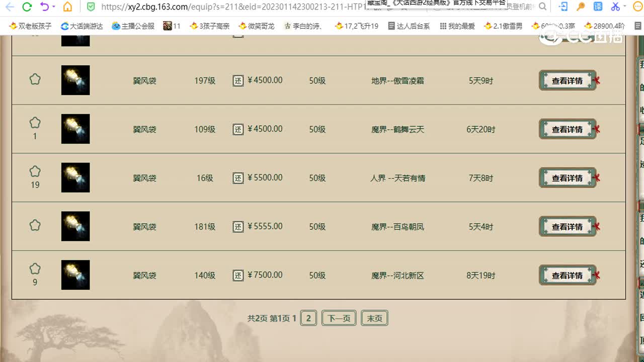Click the 人界--天若有情 server text
This screenshot has height=362, width=644.
click(398, 178)
